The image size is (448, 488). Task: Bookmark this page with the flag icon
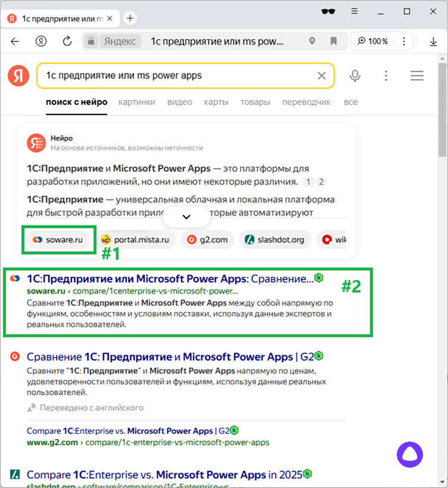(334, 41)
